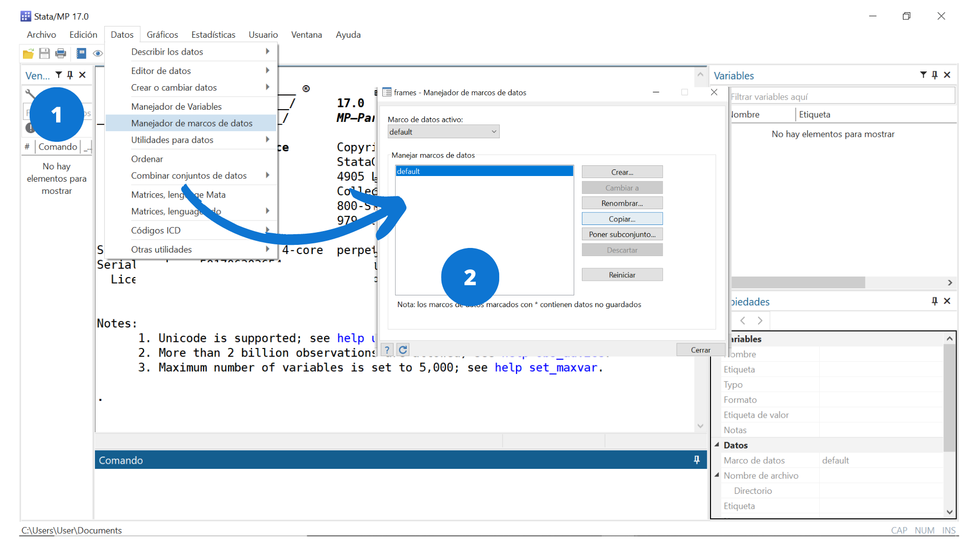Select 'Manejador de Variables' menu item
The width and height of the screenshot is (980, 551).
click(191, 106)
